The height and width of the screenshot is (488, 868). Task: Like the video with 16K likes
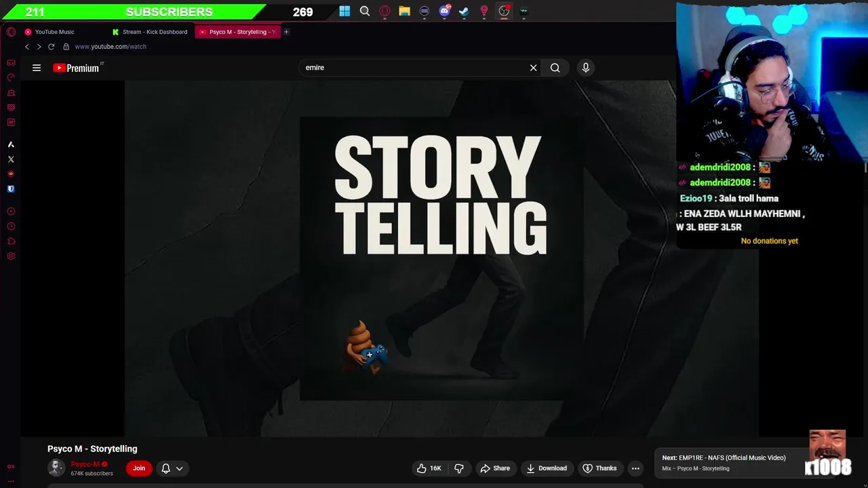[x=429, y=468]
